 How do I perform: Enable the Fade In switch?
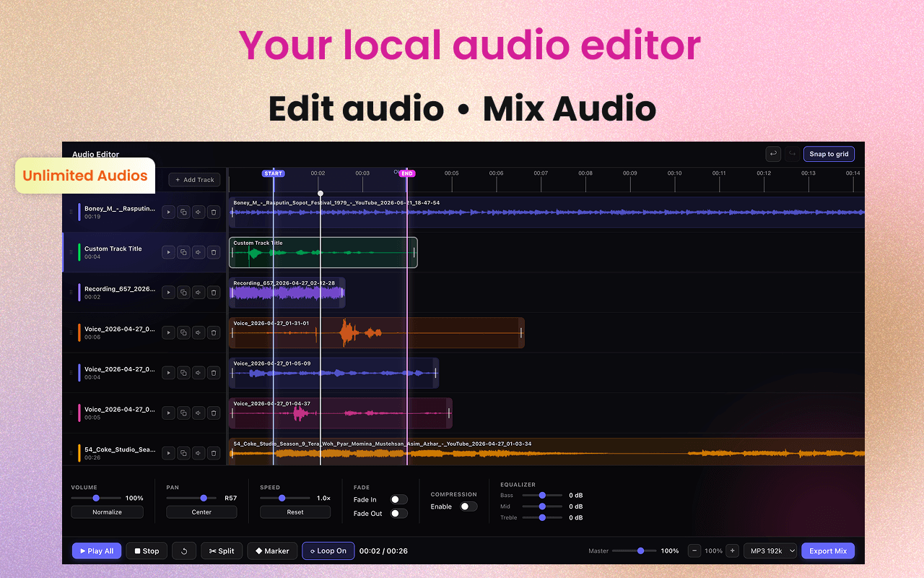coord(398,499)
